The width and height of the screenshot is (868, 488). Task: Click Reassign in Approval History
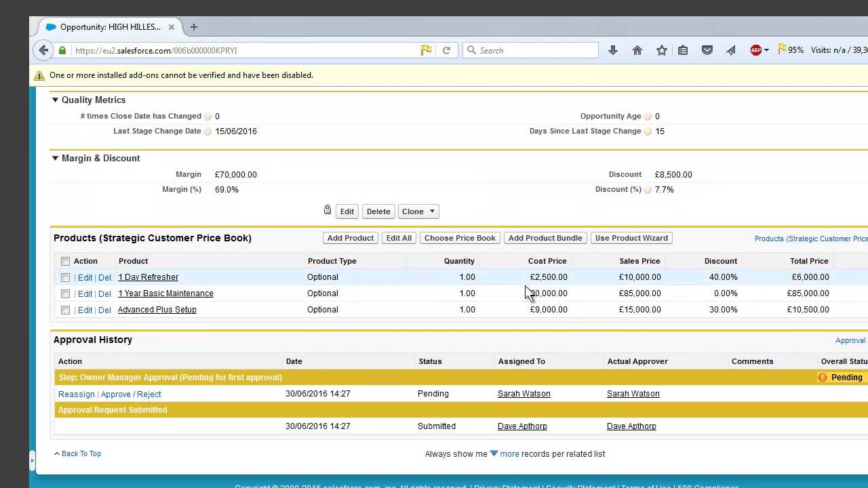77,394
